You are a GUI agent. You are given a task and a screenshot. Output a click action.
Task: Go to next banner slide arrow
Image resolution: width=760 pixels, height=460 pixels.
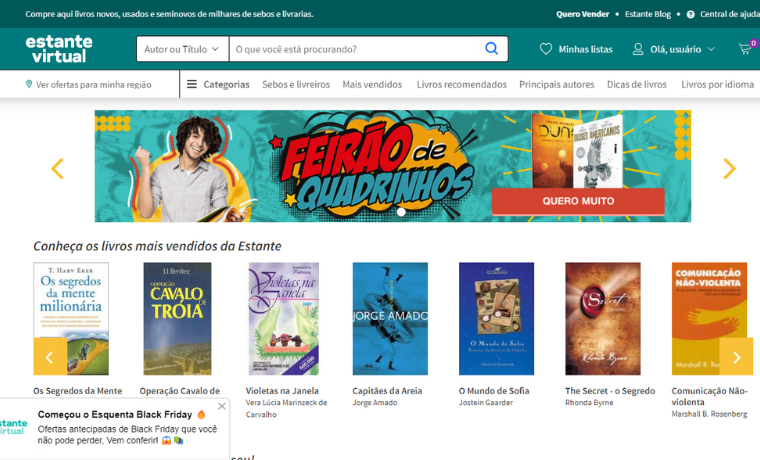(x=729, y=169)
